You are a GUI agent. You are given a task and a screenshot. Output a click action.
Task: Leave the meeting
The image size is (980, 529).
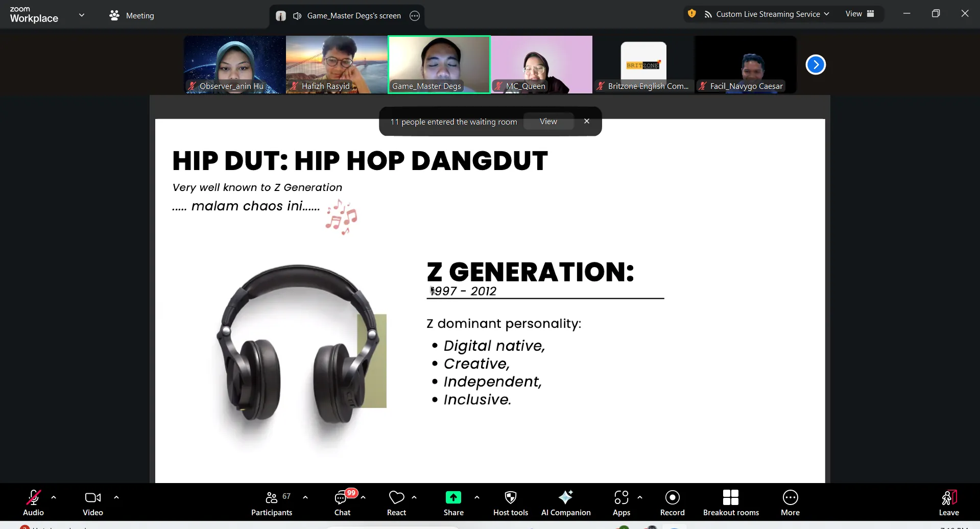948,503
